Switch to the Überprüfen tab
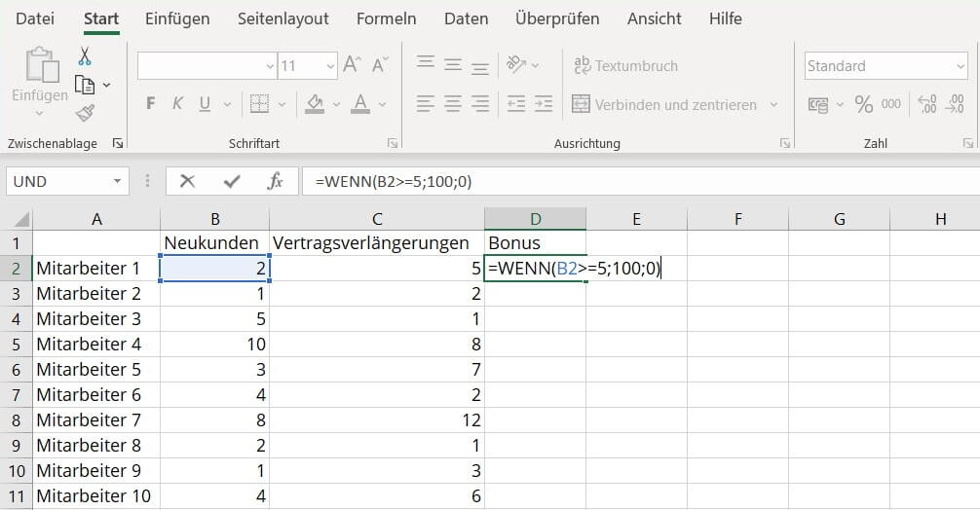 coord(557,18)
